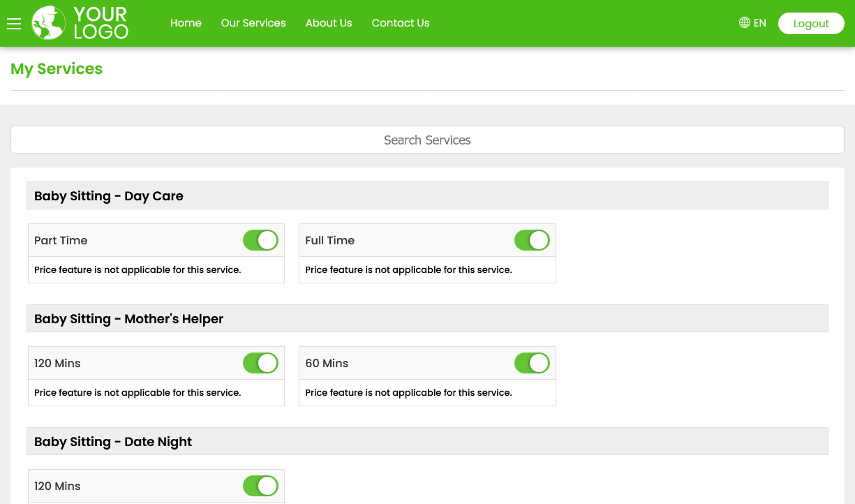The image size is (855, 504).
Task: Open the Contact Us page
Action: click(401, 23)
